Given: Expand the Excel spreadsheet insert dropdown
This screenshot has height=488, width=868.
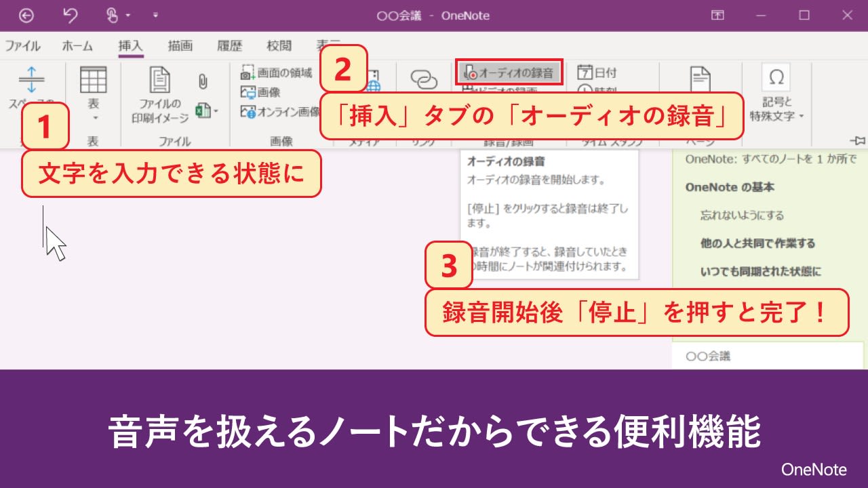Looking at the screenshot, I should tap(216, 110).
